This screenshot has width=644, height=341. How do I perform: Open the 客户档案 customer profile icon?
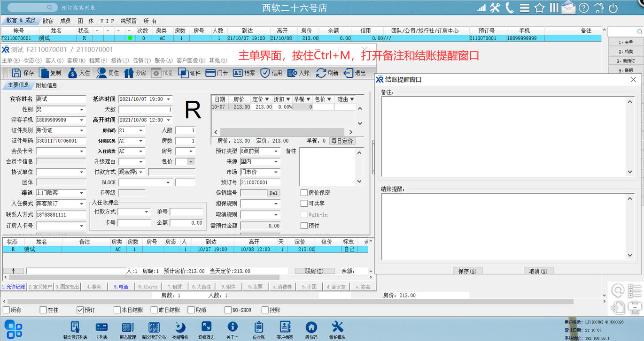pyautogui.click(x=285, y=327)
